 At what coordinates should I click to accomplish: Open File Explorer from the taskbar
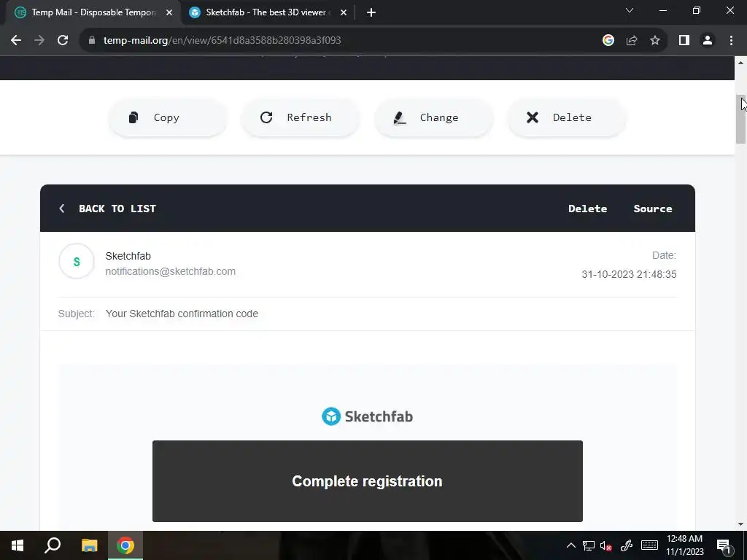[x=89, y=545]
